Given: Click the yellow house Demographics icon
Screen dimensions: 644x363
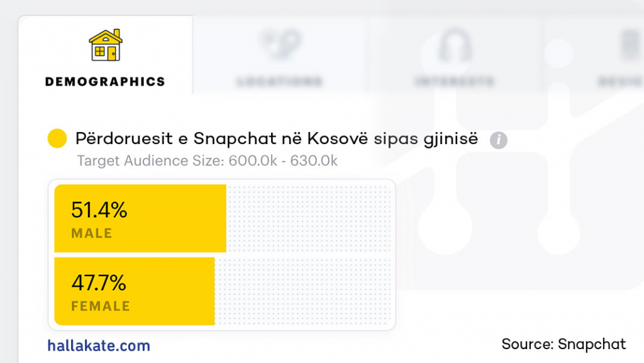Looking at the screenshot, I should coord(105,45).
